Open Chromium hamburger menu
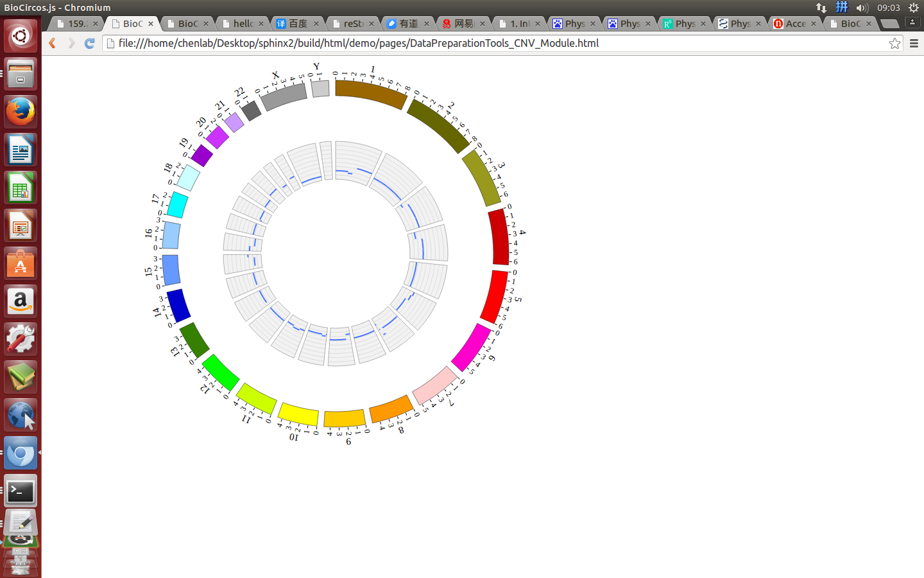This screenshot has width=924, height=578. click(x=914, y=43)
